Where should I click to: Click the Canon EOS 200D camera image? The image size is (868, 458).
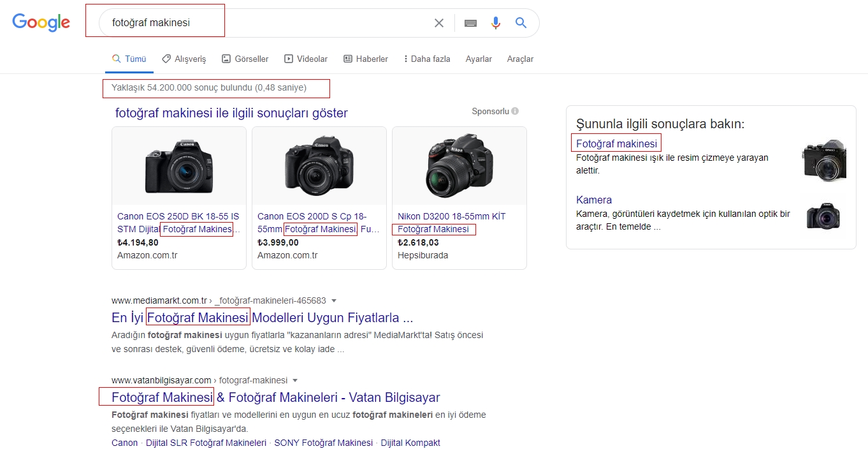coord(319,165)
